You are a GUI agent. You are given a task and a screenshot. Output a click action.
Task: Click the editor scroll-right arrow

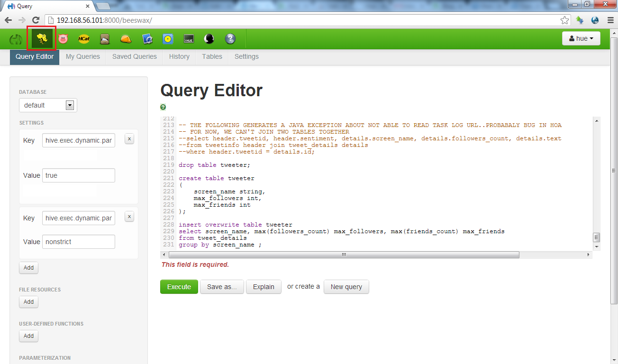point(589,255)
